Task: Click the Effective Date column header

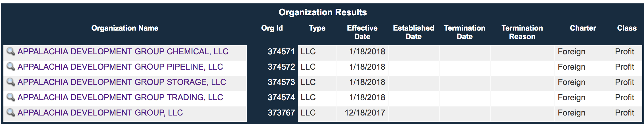Action: click(x=362, y=32)
